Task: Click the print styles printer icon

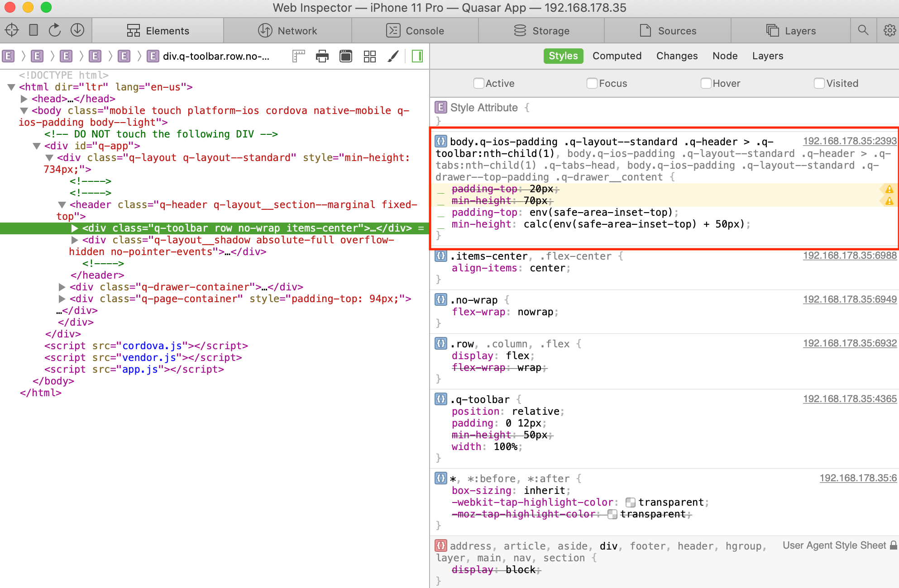Action: tap(322, 56)
